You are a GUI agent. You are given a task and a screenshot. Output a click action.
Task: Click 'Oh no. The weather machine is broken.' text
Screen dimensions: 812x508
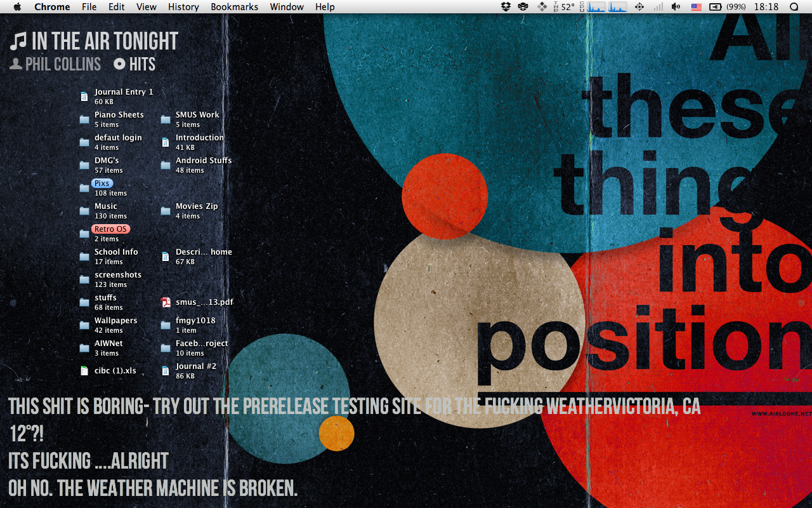(153, 488)
